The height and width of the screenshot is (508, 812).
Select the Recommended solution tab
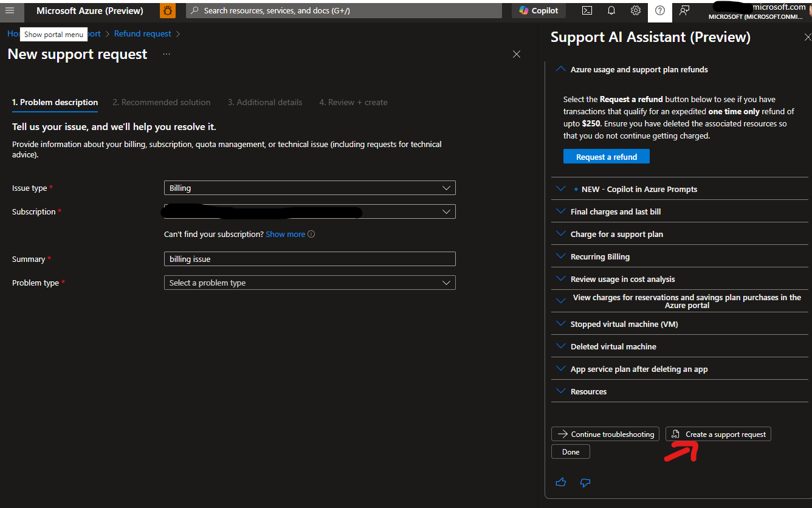tap(162, 102)
